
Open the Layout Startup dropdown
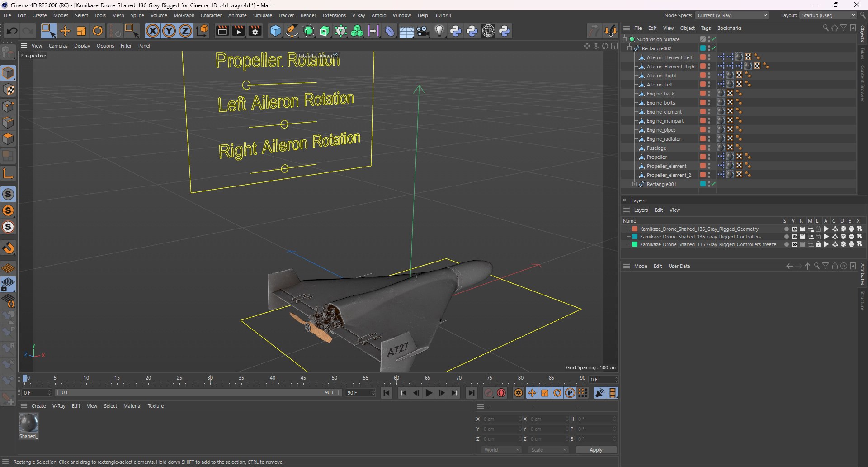pyautogui.click(x=828, y=15)
